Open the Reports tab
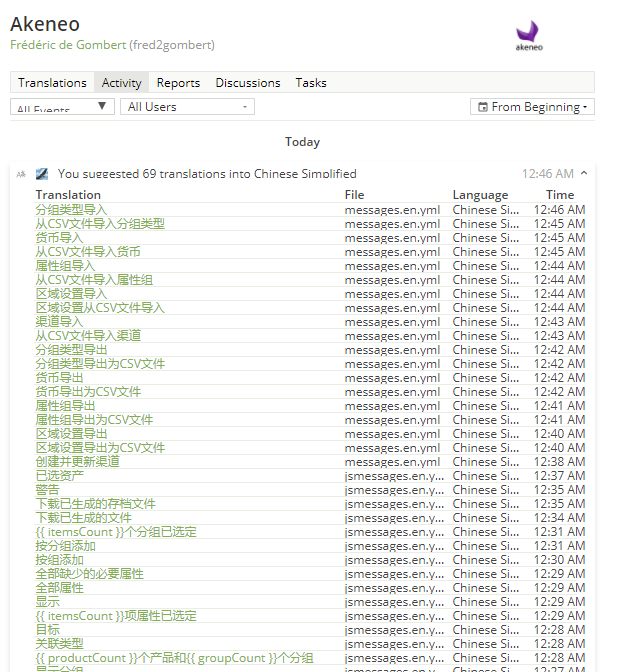Image resolution: width=617 pixels, height=672 pixels. (178, 83)
